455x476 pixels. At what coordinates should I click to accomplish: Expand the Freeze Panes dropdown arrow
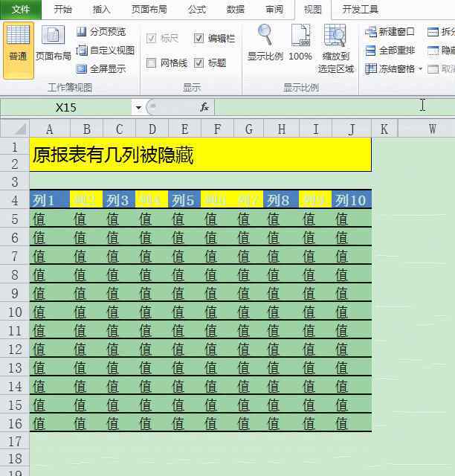coord(420,69)
